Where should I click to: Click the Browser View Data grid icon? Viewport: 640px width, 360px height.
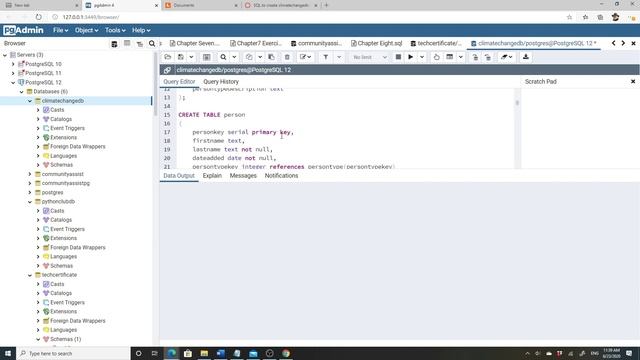point(127,43)
